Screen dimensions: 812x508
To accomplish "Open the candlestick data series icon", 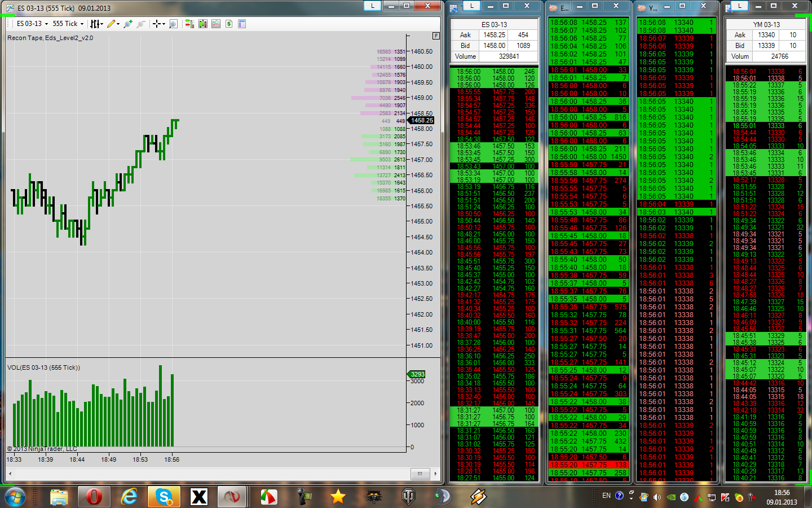I will point(203,24).
